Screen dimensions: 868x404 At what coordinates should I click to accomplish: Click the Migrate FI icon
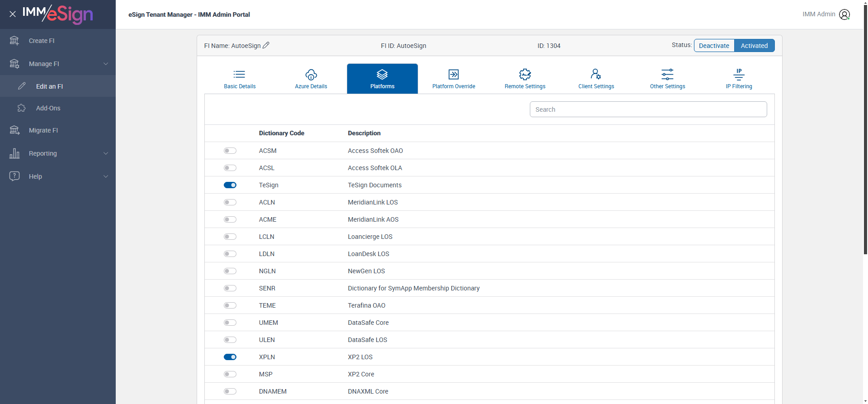click(x=14, y=130)
